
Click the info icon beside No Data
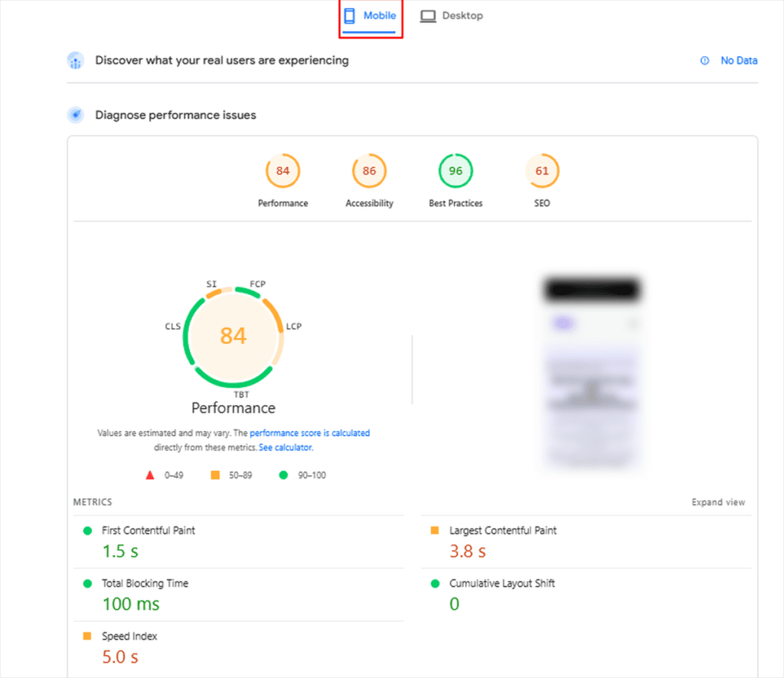[x=704, y=61]
